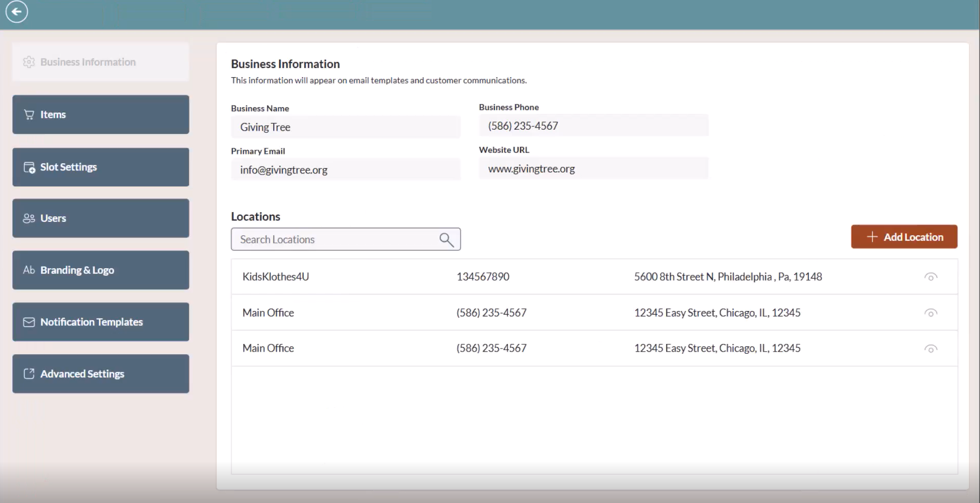980x503 pixels.
Task: Select the KidsKlothes4U location name
Action: (x=276, y=276)
